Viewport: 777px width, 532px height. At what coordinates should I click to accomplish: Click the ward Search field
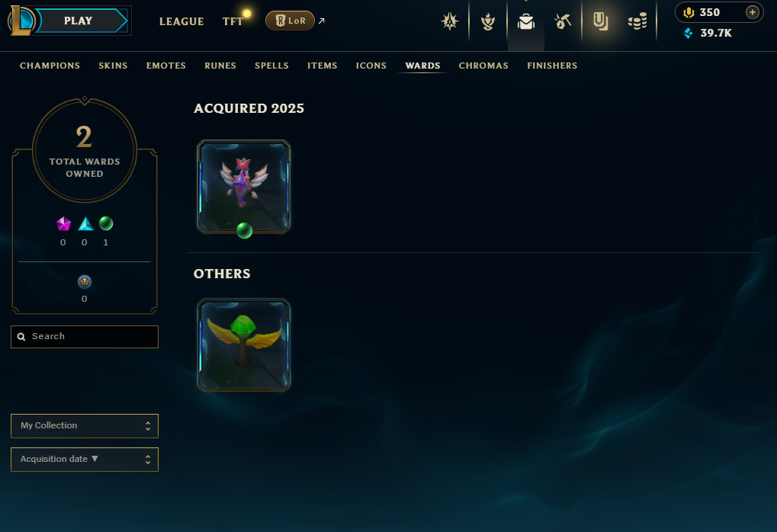85,337
